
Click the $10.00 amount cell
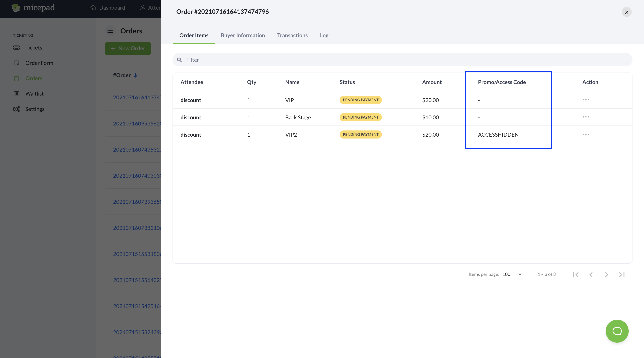pos(430,117)
